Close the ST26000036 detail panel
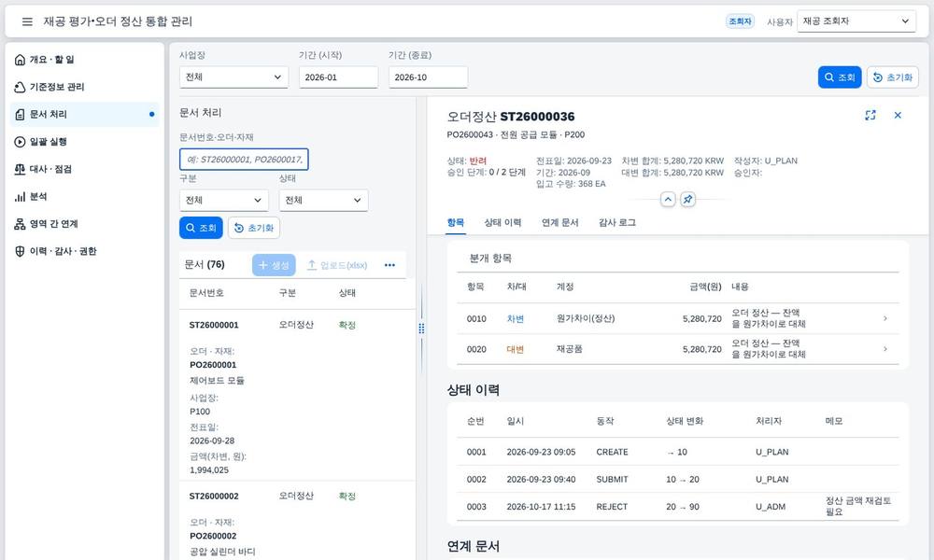Viewport: 934px width, 560px height. click(898, 116)
